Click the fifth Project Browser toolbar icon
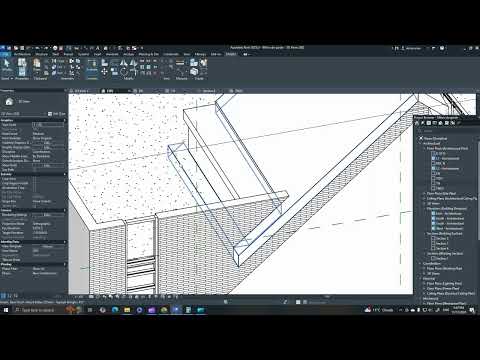The width and height of the screenshot is (480, 360). click(x=441, y=123)
